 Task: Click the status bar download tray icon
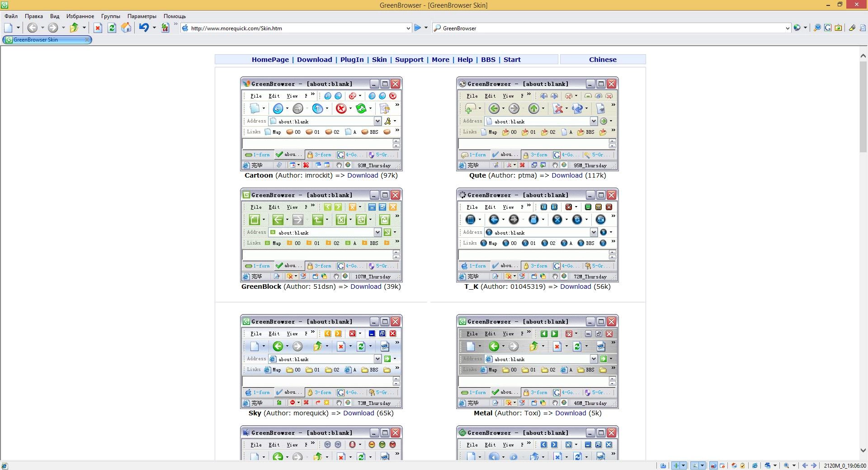coord(663,465)
